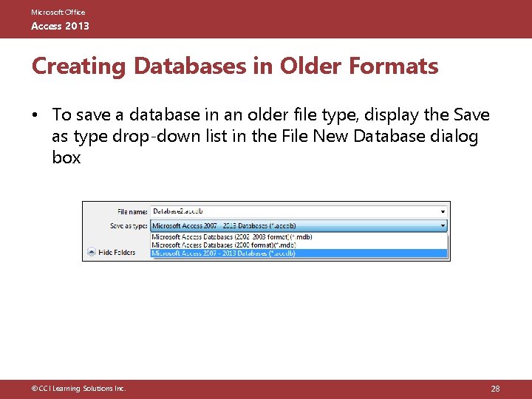Click the Hide Folders label
The height and width of the screenshot is (399, 532).
point(117,253)
